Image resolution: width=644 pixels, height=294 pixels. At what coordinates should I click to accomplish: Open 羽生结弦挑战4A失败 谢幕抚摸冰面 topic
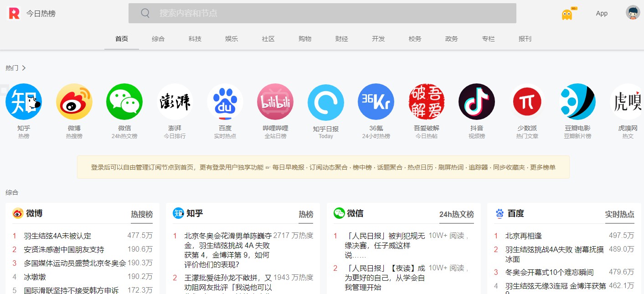pos(555,254)
